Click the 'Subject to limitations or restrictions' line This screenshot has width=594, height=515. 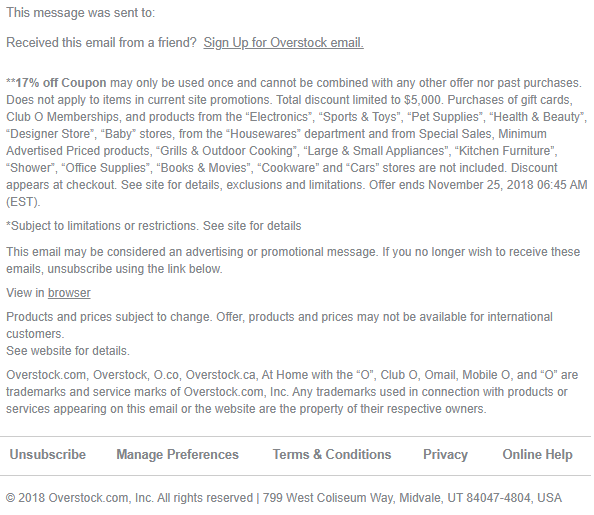click(154, 226)
